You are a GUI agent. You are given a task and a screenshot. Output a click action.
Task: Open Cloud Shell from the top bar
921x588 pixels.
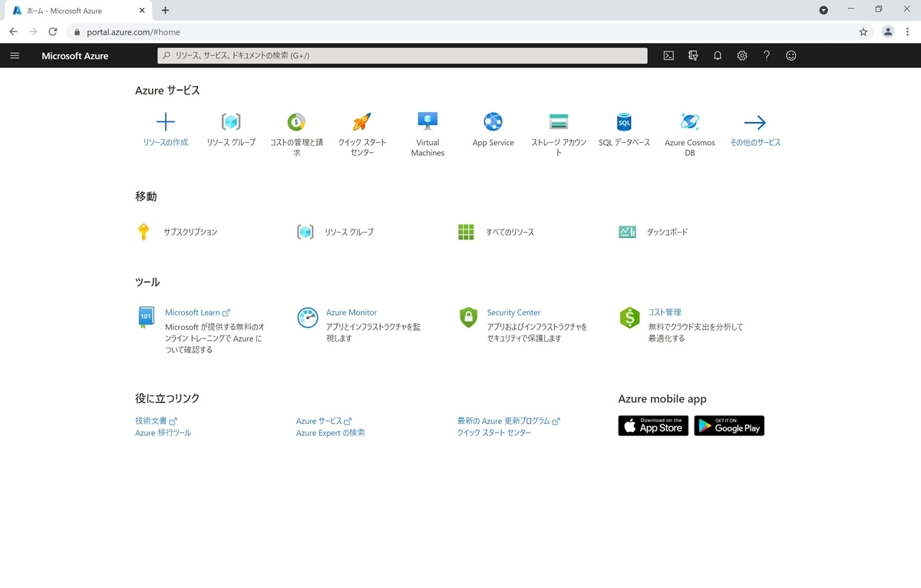[x=668, y=55]
